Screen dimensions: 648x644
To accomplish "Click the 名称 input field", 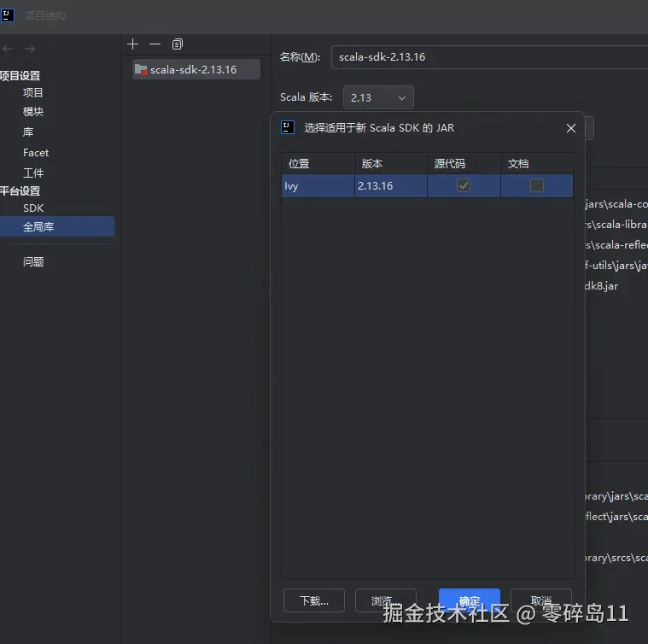I will [x=490, y=57].
